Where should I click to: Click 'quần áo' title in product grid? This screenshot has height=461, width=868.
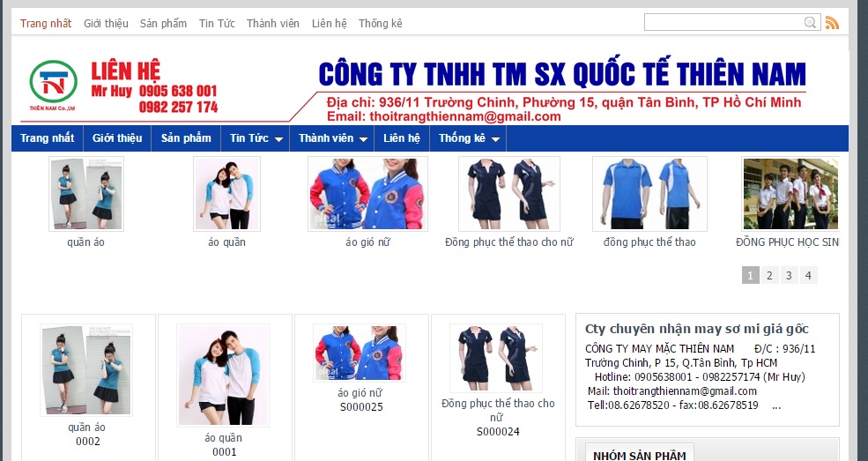point(87,428)
